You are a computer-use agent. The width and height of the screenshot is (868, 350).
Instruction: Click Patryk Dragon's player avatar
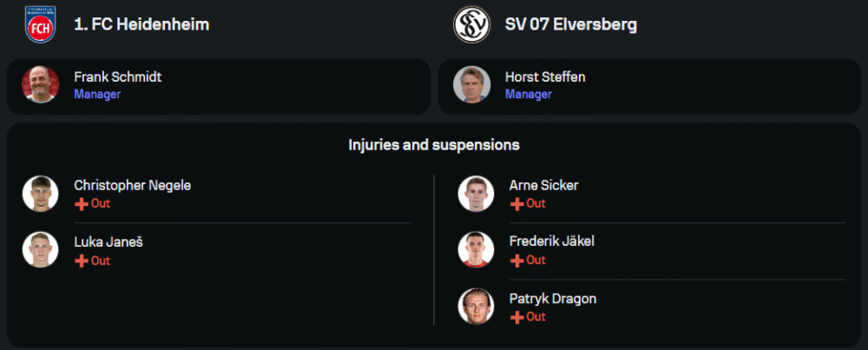coord(476,307)
